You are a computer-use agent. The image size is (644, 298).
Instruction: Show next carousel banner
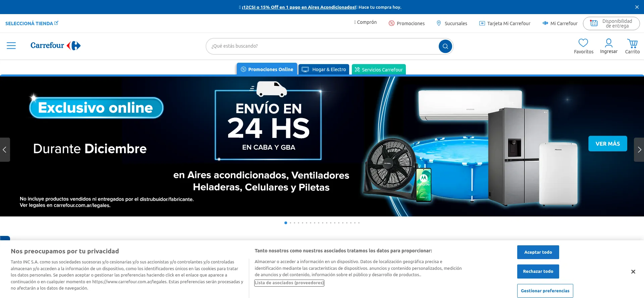click(x=639, y=150)
